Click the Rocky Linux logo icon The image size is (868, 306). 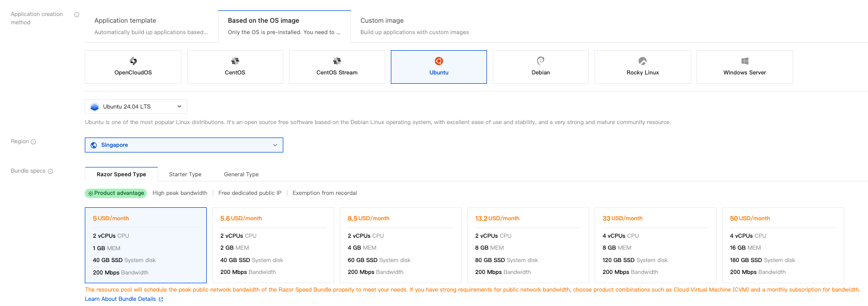pyautogui.click(x=643, y=61)
